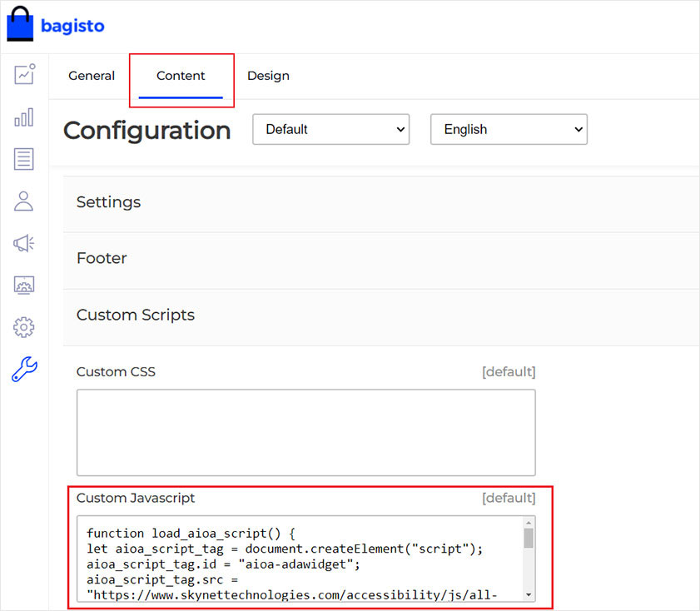Switch to the Design tab
Viewport: 700px width, 611px height.
coord(268,76)
